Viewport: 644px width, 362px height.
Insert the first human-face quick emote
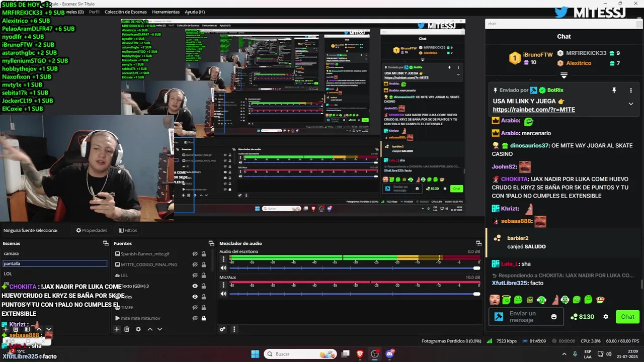coord(495,300)
